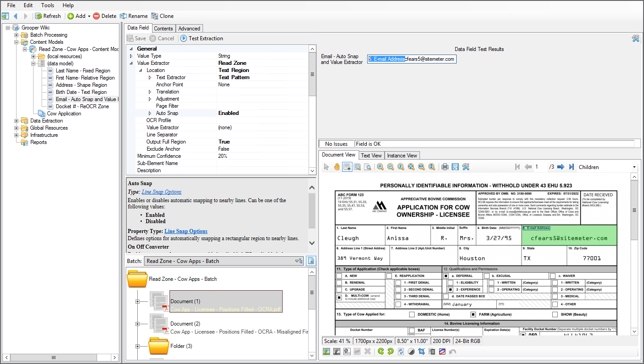Collapse the Content Models tree node

[17, 42]
